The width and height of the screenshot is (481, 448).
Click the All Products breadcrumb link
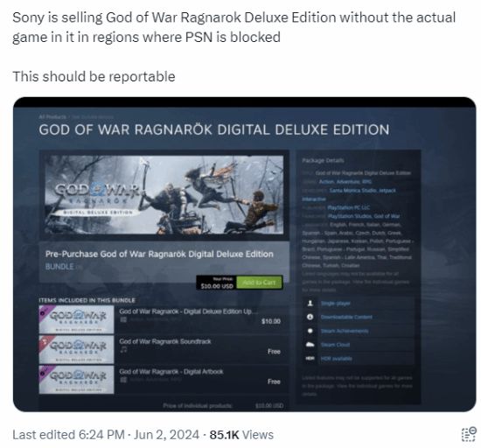[52, 117]
